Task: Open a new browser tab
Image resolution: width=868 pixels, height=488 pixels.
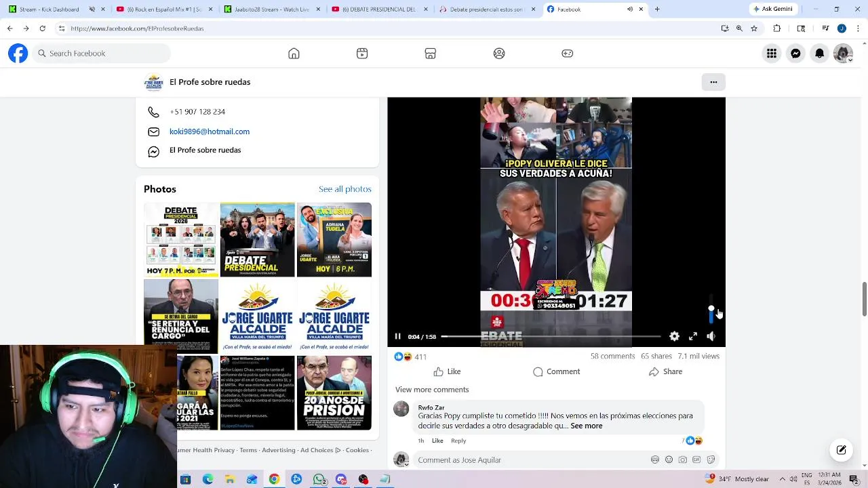Action: point(657,9)
